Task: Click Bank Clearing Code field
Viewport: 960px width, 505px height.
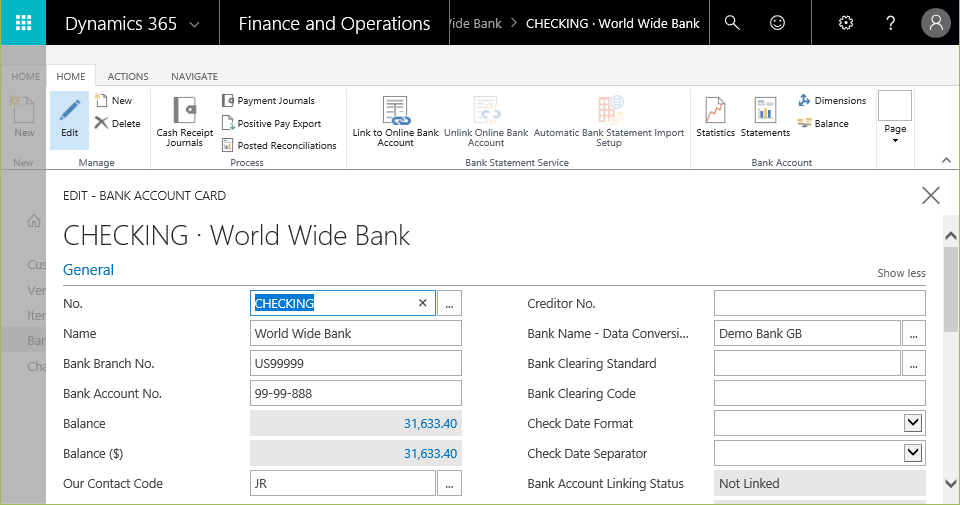Action: [x=820, y=394]
